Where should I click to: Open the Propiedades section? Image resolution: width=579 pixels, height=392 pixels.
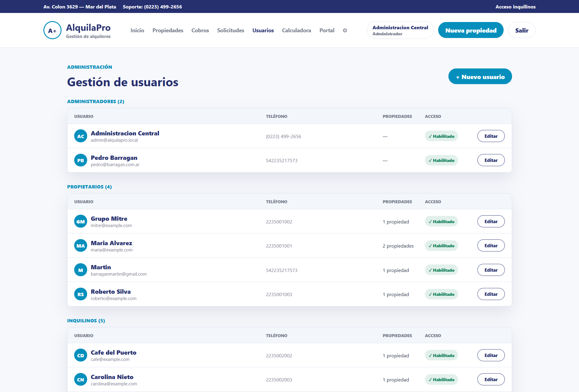point(168,30)
